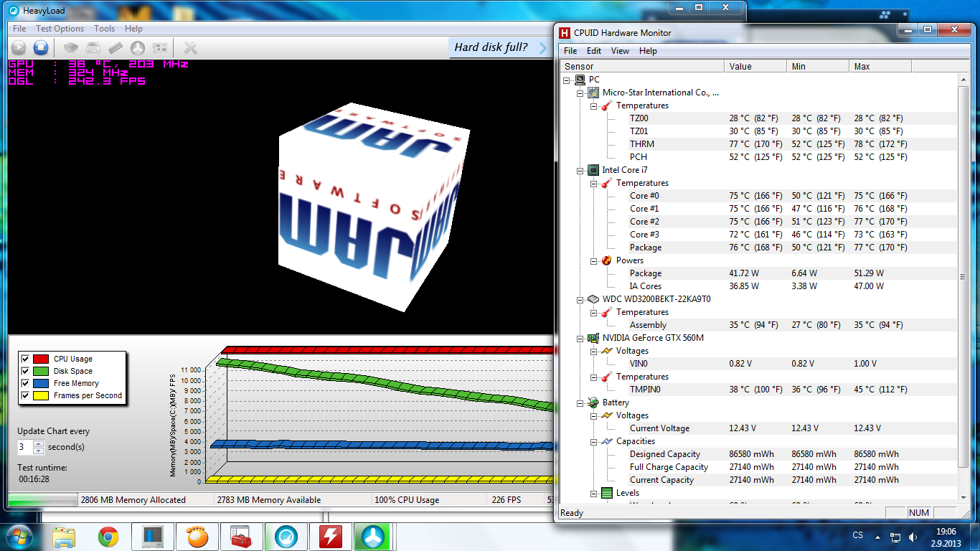Click the Intel Core i7 chip icon
This screenshot has width=980, height=551.
pos(593,170)
